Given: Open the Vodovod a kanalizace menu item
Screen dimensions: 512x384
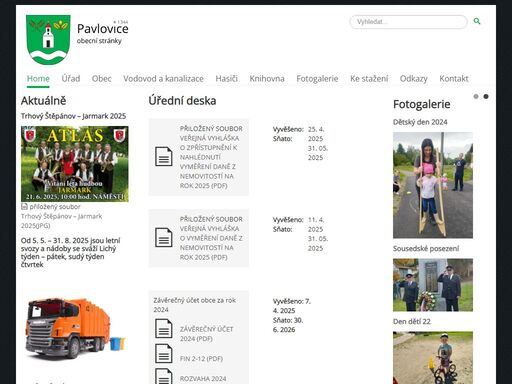Looking at the screenshot, I should tap(163, 79).
